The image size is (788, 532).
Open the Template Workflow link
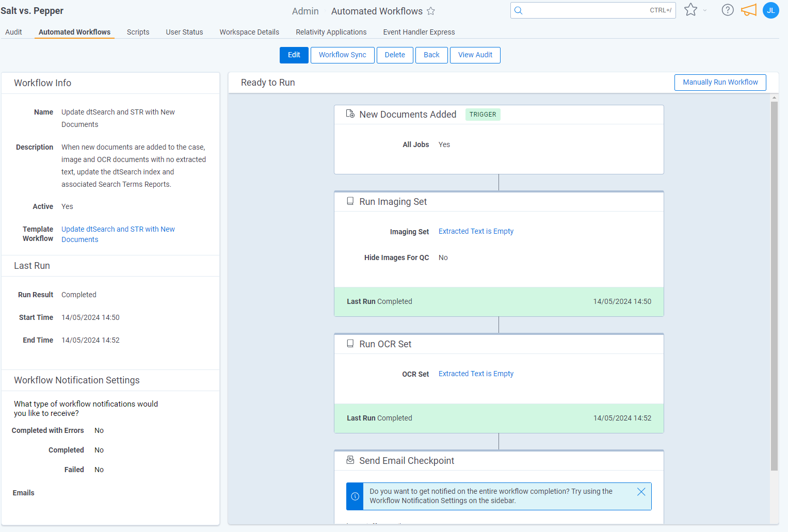(118, 234)
